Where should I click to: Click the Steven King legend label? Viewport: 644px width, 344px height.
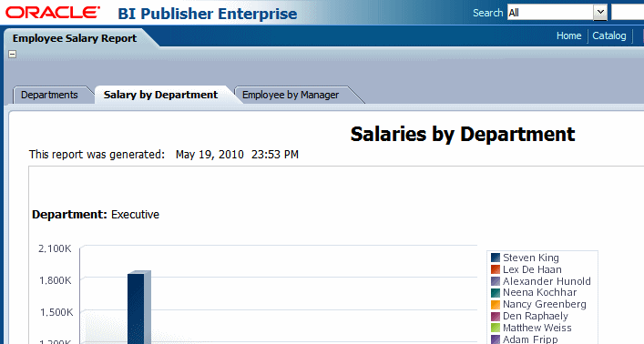(x=531, y=258)
